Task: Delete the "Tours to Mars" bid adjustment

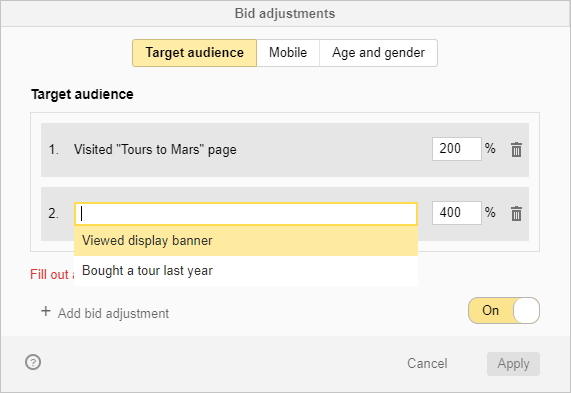Action: (516, 149)
